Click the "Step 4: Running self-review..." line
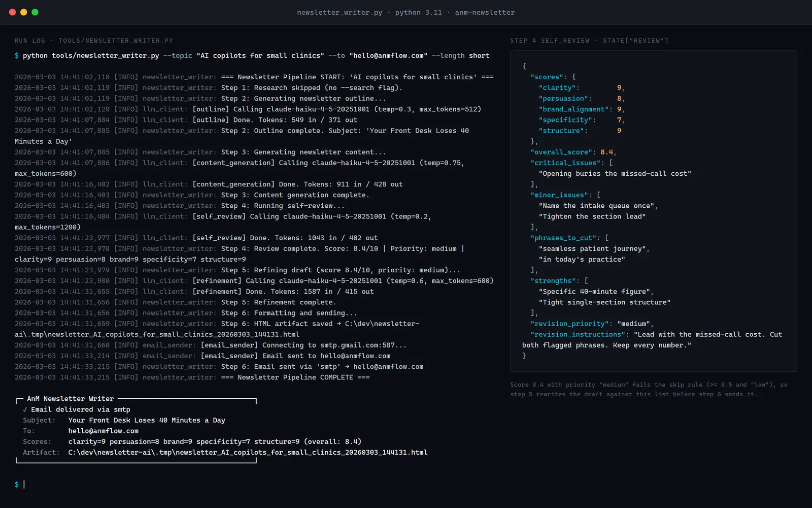 click(x=180, y=206)
